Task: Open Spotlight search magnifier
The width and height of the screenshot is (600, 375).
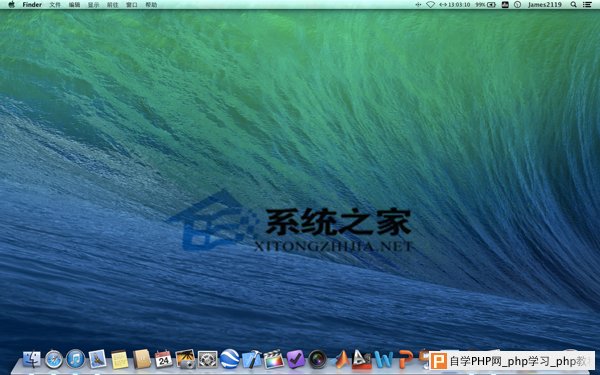Action: click(x=573, y=5)
